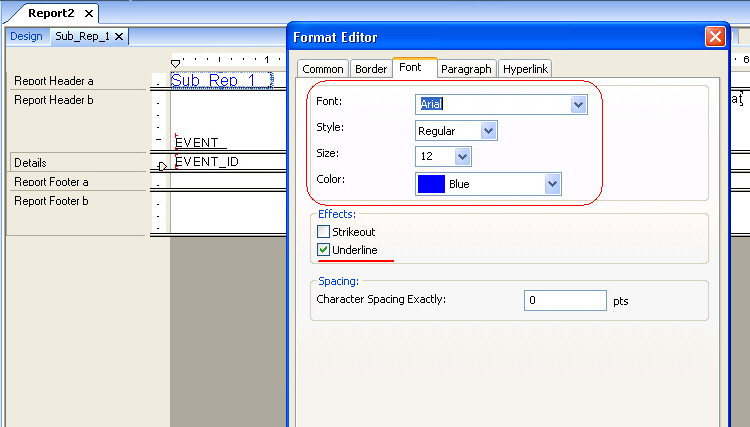The height and width of the screenshot is (427, 750).
Task: Go to the Paragraph tab
Action: [466, 69]
